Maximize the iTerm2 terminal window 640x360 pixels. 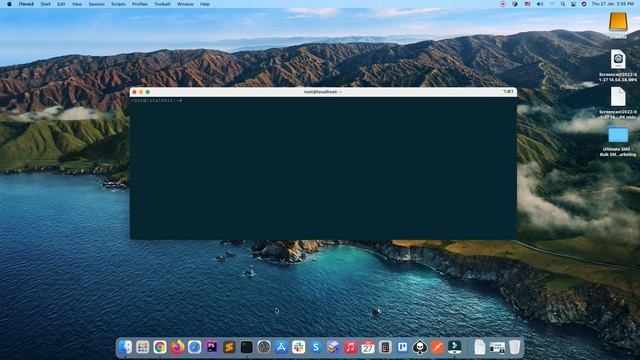pos(147,92)
